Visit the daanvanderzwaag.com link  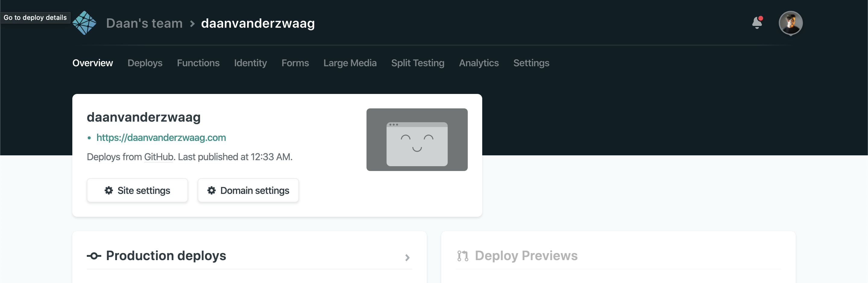click(161, 138)
